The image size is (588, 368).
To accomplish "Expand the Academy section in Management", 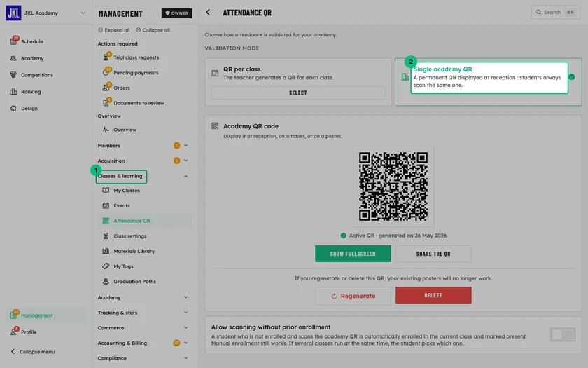I will click(185, 297).
